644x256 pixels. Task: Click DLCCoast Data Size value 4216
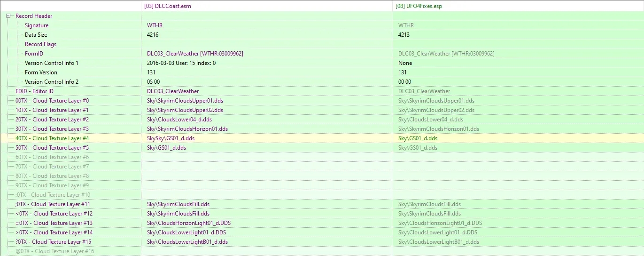click(x=153, y=35)
